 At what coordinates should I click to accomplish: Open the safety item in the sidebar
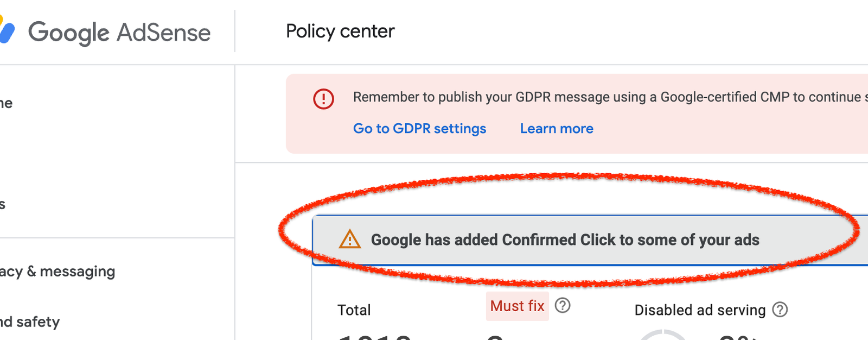click(x=30, y=322)
